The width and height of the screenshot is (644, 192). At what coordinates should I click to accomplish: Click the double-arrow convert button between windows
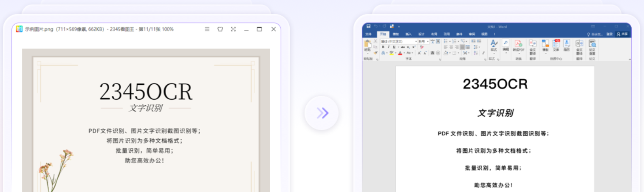coord(322,113)
